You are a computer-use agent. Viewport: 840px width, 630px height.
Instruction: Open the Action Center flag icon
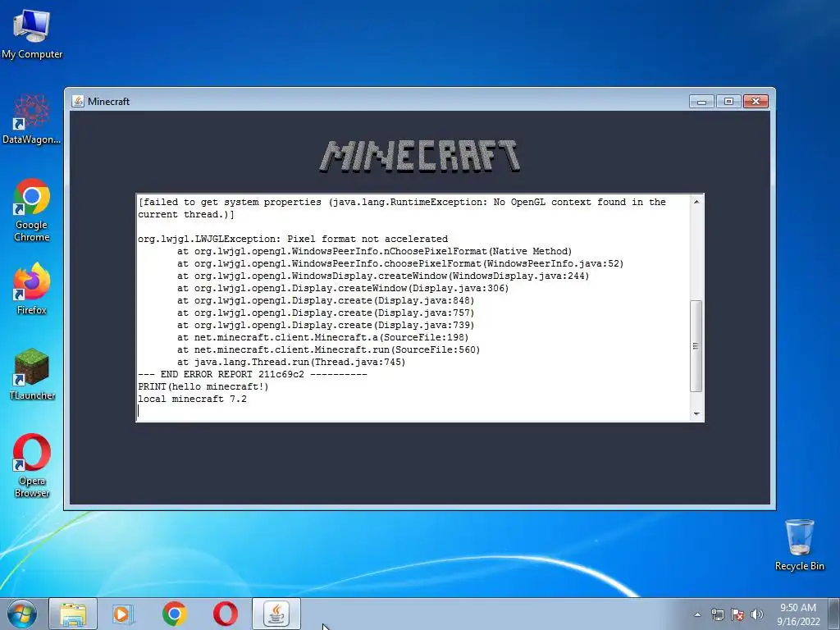coord(737,614)
